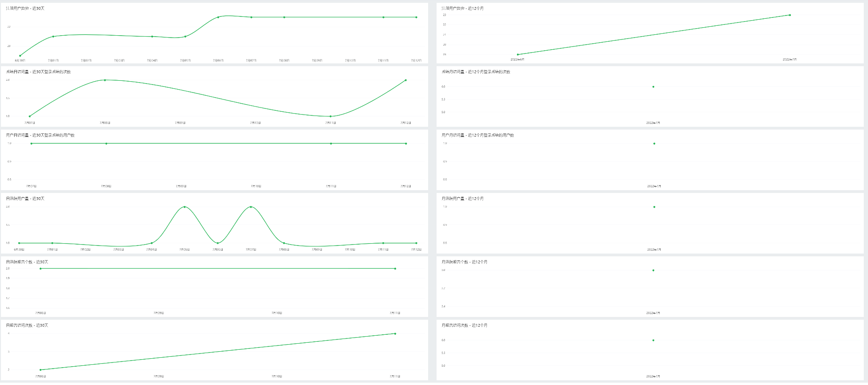Click the 7月11日 low point in 系统日访问量 chart
This screenshot has height=385, width=868.
point(331,116)
